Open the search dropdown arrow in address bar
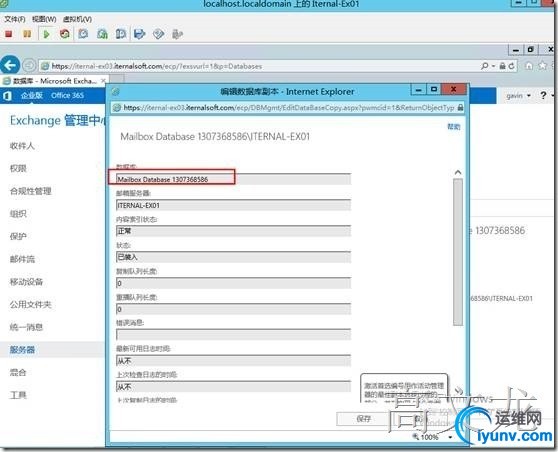This screenshot has width=558, height=452. point(493,66)
